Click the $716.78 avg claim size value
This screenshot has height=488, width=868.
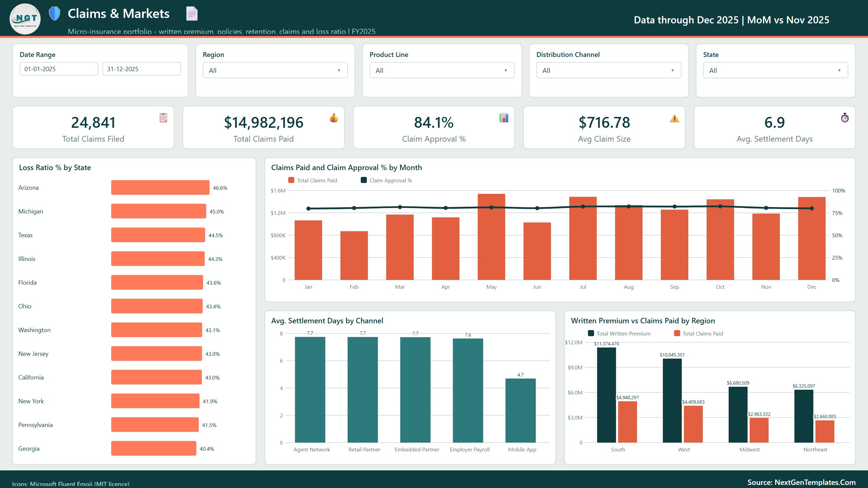604,122
